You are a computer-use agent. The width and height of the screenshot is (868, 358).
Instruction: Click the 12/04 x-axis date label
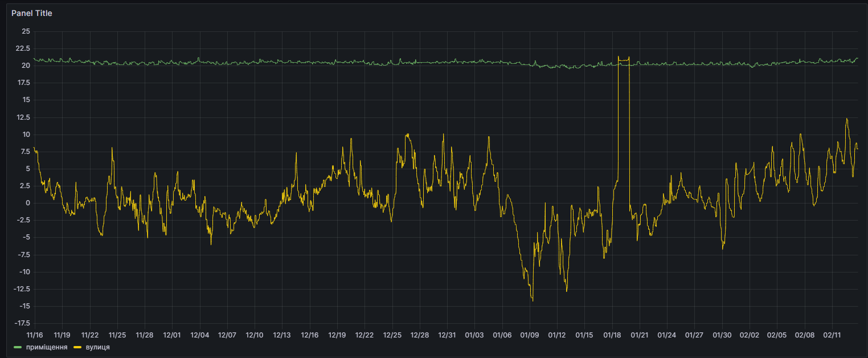(x=200, y=335)
